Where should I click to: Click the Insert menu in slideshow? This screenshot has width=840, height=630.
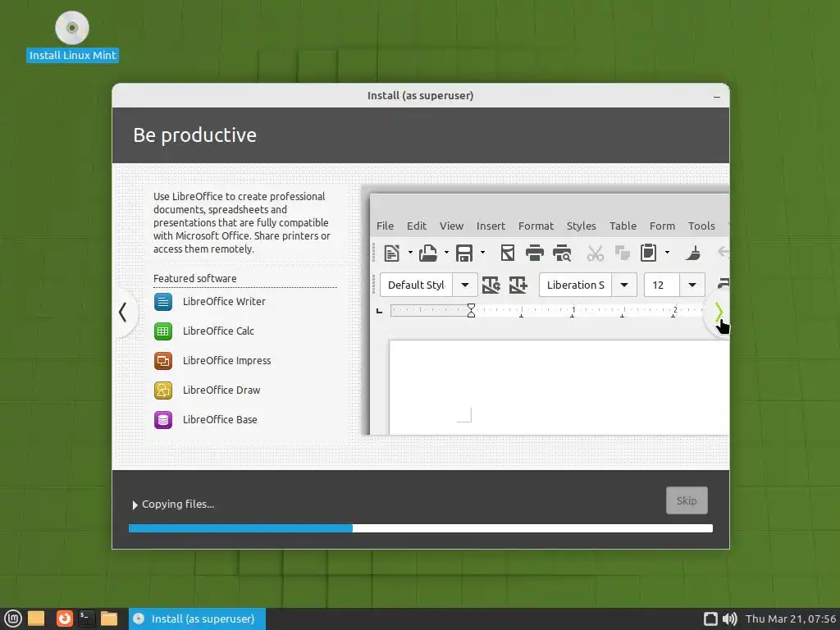click(491, 226)
